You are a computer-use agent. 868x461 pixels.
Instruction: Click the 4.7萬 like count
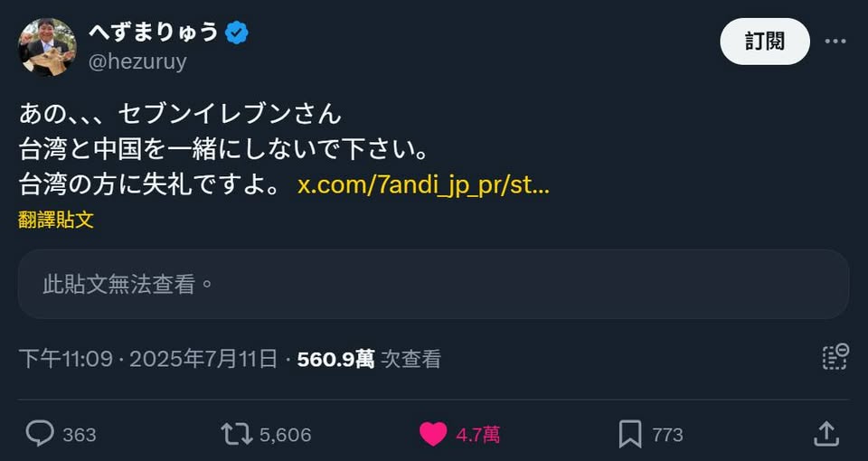pyautogui.click(x=477, y=435)
